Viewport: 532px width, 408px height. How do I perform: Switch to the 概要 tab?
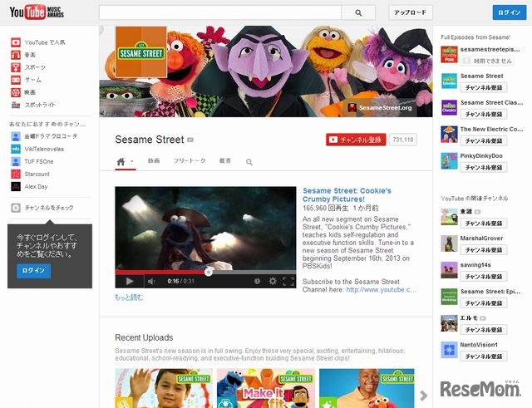pos(225,160)
